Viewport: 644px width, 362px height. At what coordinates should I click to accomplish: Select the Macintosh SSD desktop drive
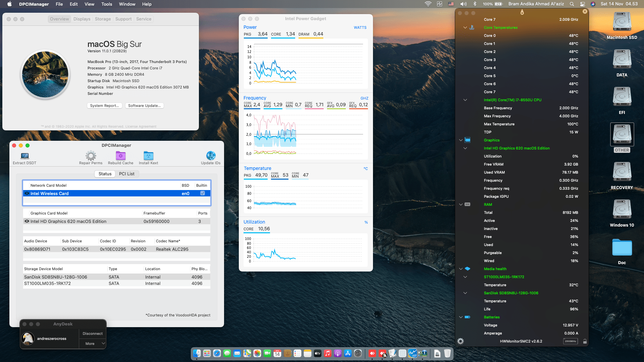[x=622, y=25]
